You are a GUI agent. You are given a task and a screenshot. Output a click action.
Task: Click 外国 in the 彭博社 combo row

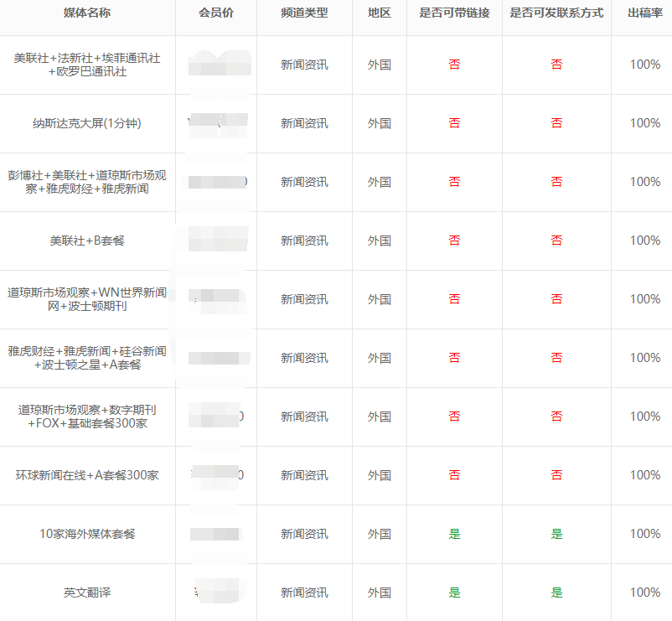click(x=380, y=182)
